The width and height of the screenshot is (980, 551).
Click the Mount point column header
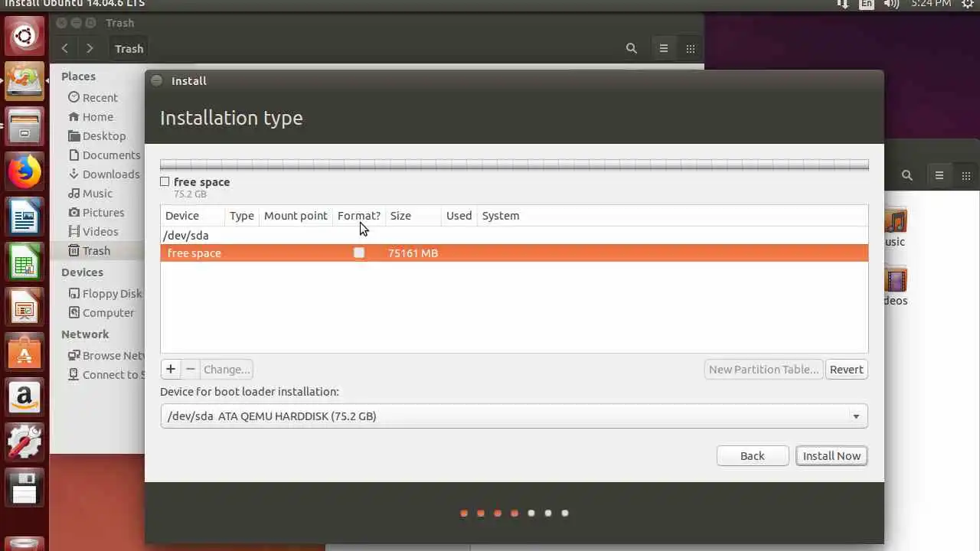pyautogui.click(x=296, y=216)
